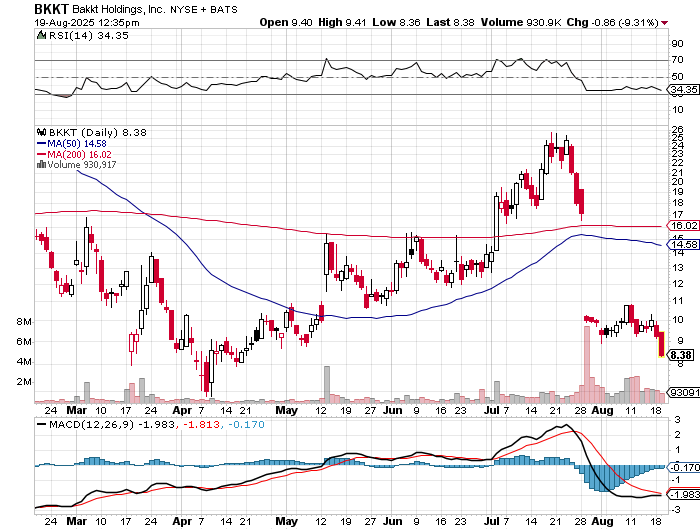
Task: Click the 14.58 price tag on right axis
Action: click(683, 244)
